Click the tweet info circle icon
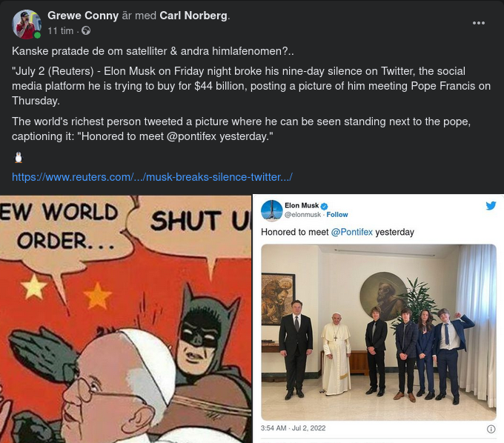 [491, 428]
